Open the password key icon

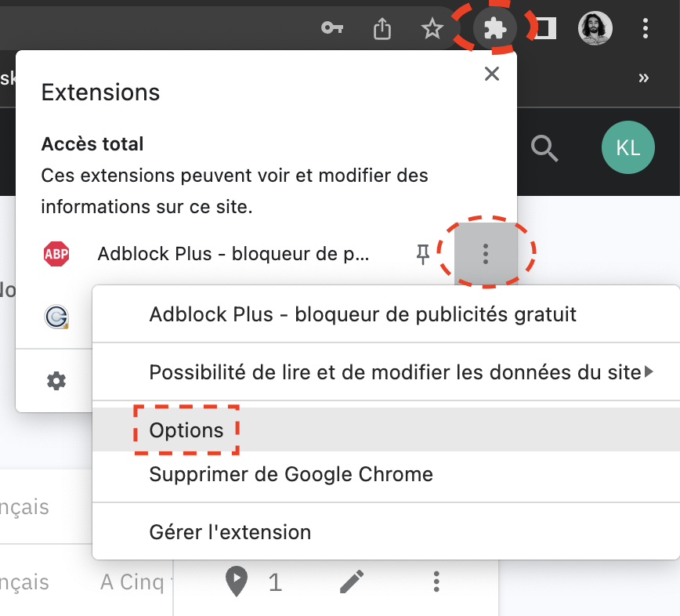pos(332,29)
